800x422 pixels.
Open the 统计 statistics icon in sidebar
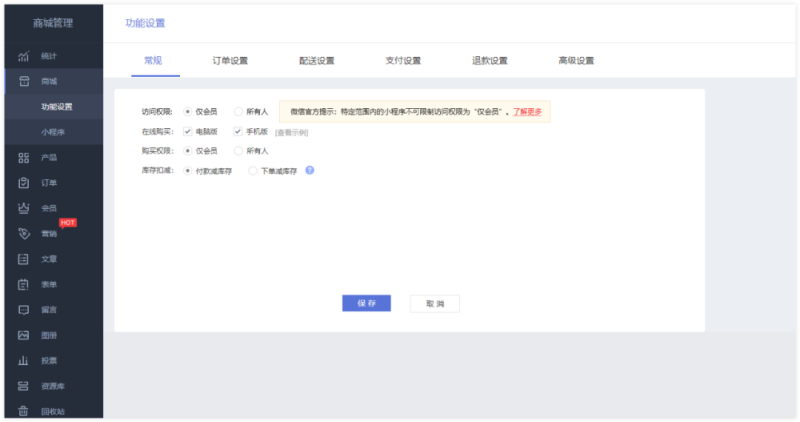(23, 55)
